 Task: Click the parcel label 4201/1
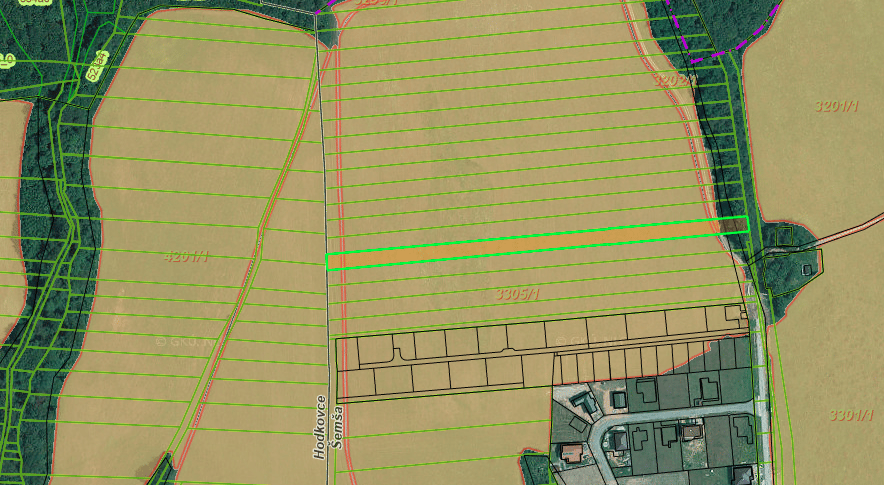186,257
